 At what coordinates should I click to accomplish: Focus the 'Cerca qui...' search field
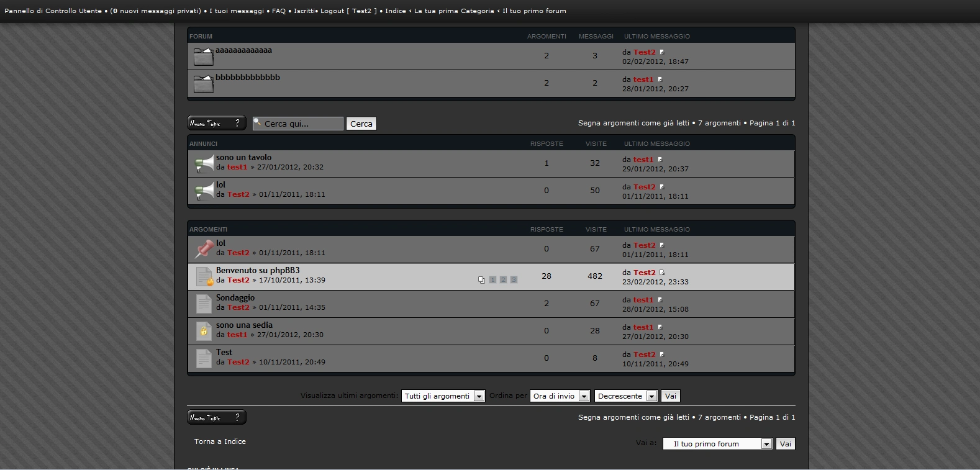298,124
